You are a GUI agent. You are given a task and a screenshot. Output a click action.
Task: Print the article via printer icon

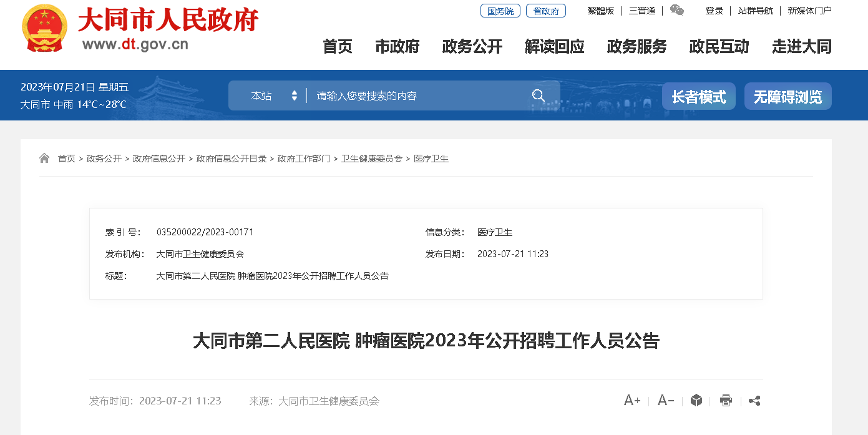tap(726, 401)
